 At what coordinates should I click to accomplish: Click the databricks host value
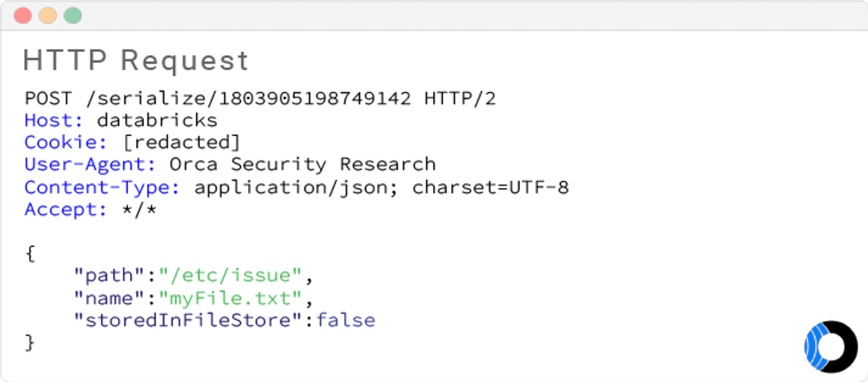157,119
